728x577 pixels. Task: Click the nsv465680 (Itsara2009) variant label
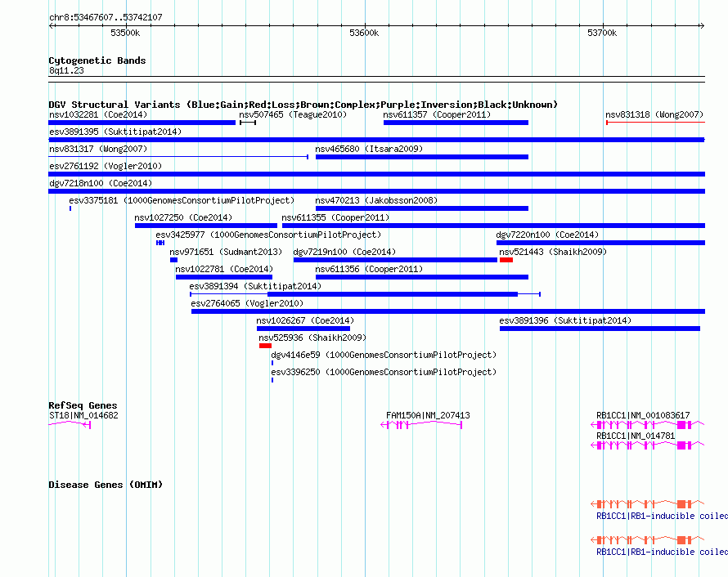369,149
